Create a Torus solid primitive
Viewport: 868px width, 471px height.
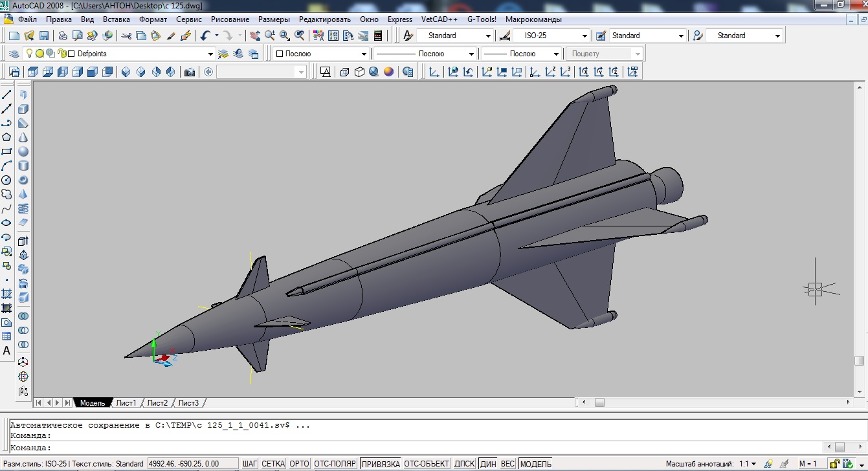pyautogui.click(x=23, y=180)
